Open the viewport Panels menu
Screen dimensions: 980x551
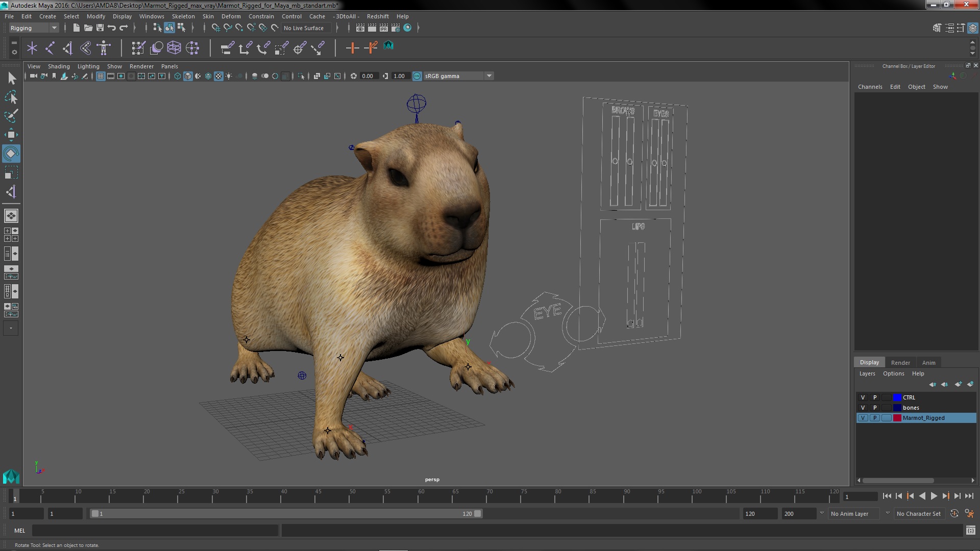[169, 66]
